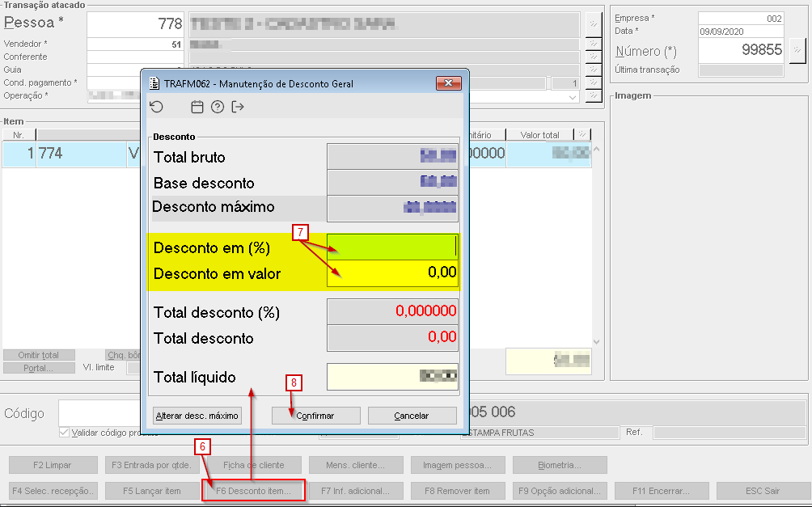Click the ESC Sair button
Image resolution: width=812 pixels, height=507 pixels.
pyautogui.click(x=763, y=491)
